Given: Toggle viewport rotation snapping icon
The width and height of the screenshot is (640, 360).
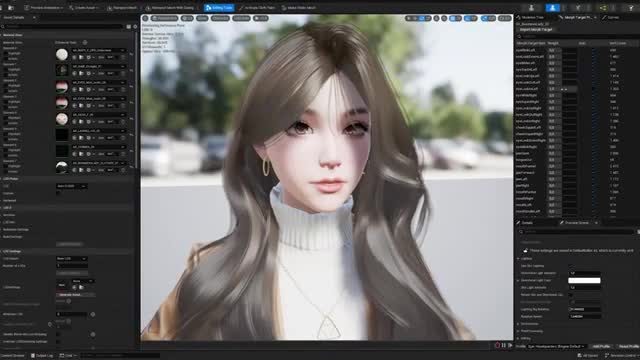Looking at the screenshot, I should pyautogui.click(x=467, y=18).
